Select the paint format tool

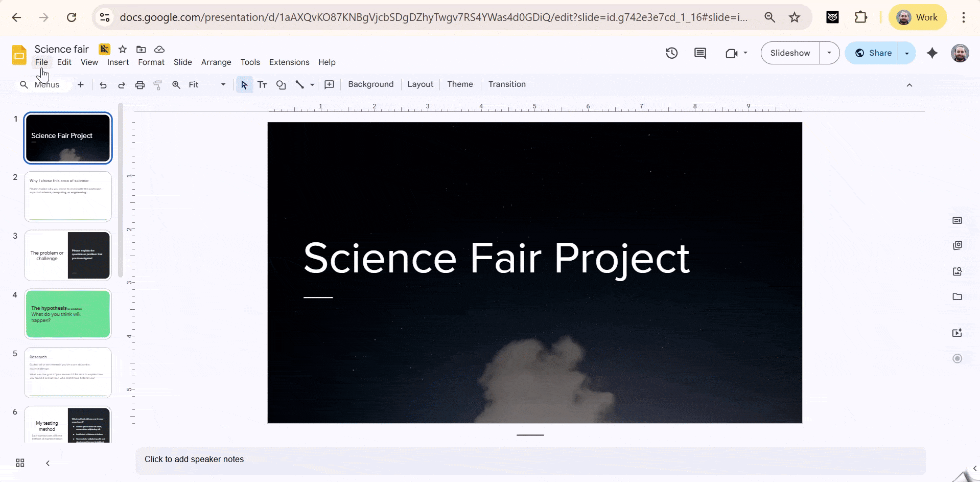click(157, 85)
